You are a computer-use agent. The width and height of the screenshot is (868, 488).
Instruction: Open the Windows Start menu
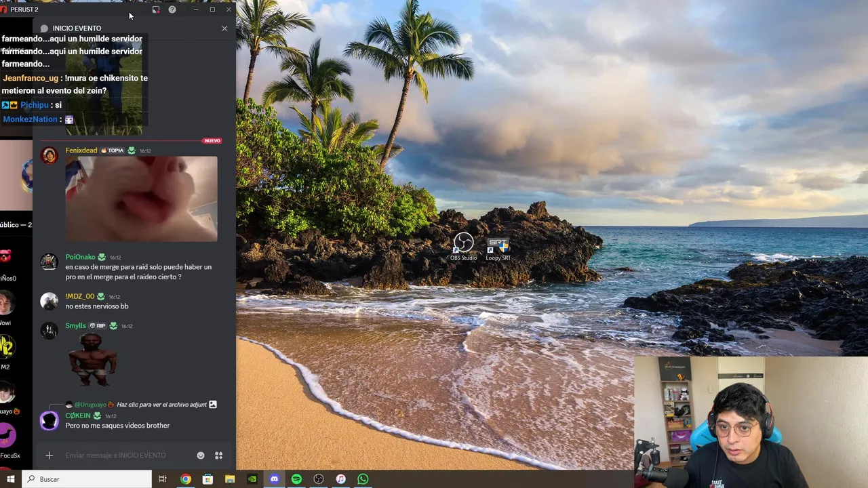(10, 479)
